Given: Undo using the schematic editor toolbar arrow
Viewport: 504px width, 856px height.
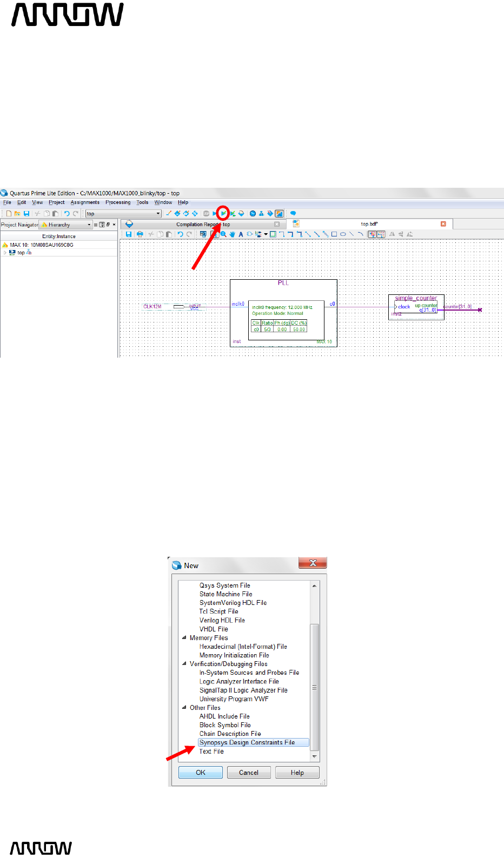Looking at the screenshot, I should [x=180, y=234].
